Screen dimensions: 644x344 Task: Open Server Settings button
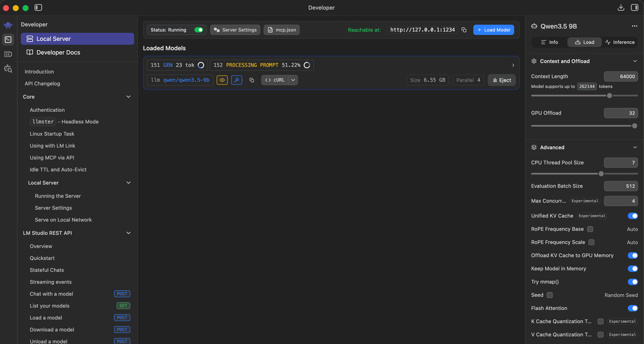click(235, 30)
